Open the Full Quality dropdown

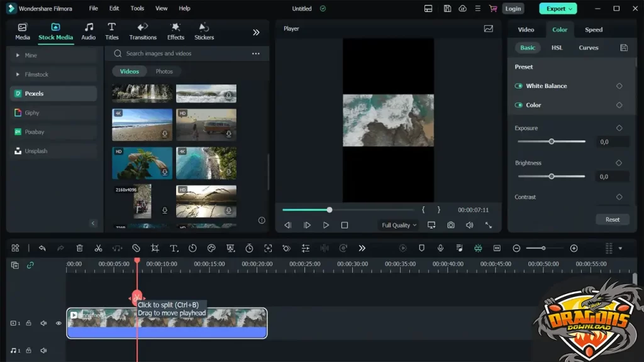coord(398,224)
